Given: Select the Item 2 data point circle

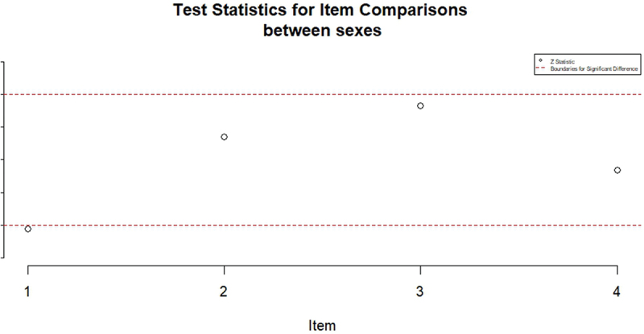Looking at the screenshot, I should click(x=224, y=137).
